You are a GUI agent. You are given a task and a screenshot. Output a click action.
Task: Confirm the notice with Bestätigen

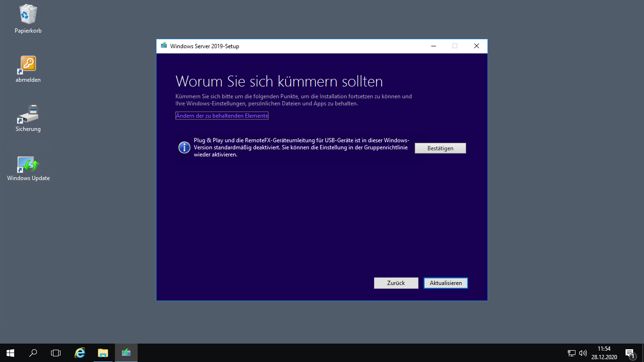click(440, 148)
